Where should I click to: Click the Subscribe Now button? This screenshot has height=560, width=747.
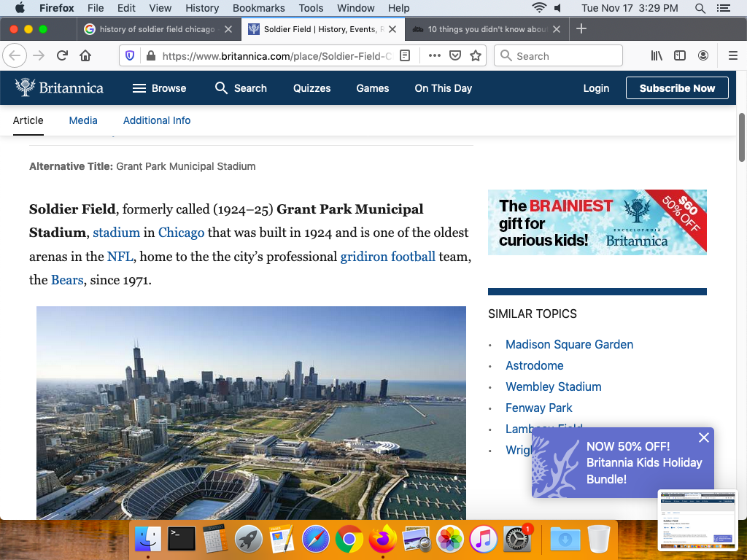point(677,88)
